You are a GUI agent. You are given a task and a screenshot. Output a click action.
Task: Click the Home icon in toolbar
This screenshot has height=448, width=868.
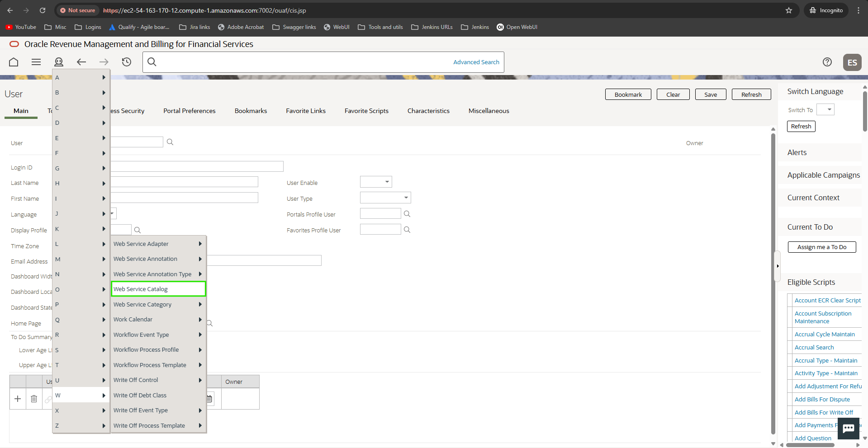click(x=14, y=62)
